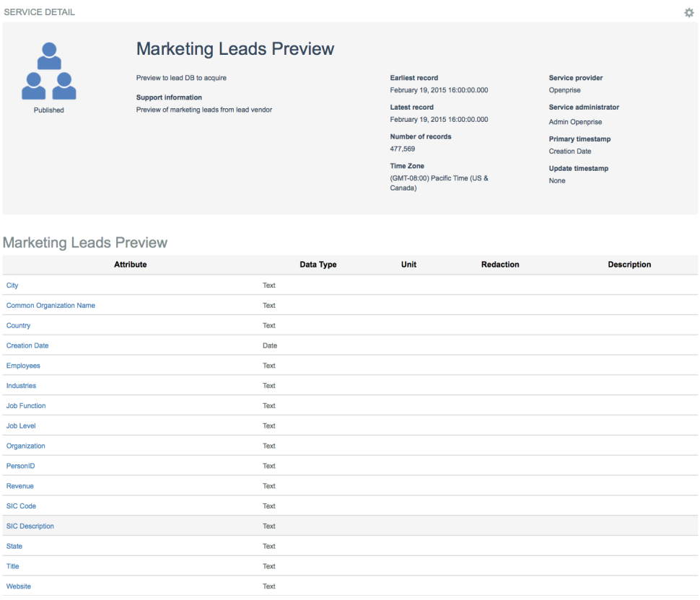Open the State attribute
This screenshot has width=700, height=600.
(x=14, y=546)
